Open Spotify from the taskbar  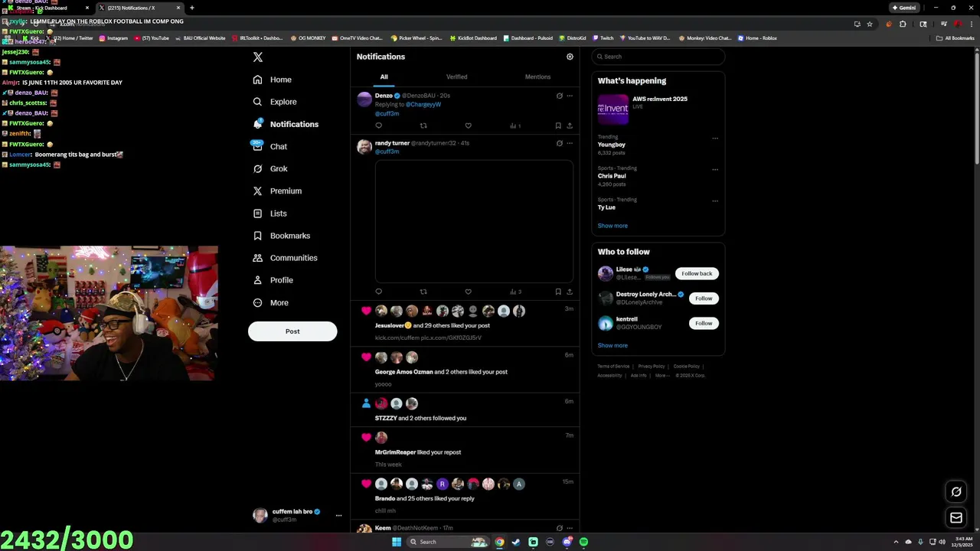(x=583, y=542)
